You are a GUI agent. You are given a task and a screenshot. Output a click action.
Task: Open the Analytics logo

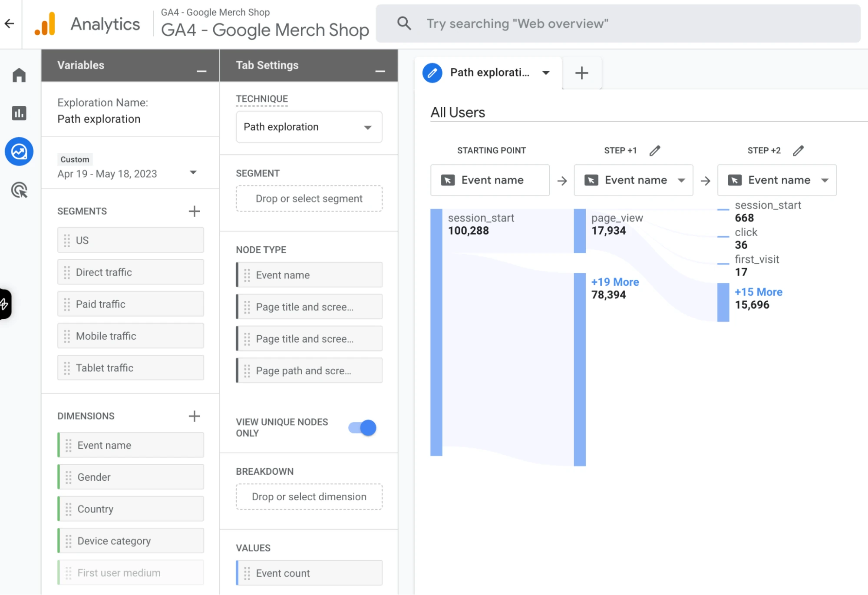[x=45, y=24]
